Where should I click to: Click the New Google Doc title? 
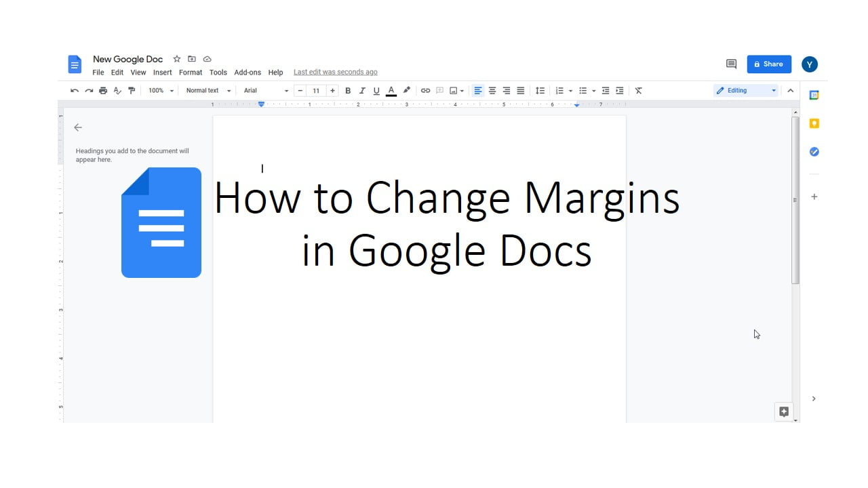pos(128,60)
